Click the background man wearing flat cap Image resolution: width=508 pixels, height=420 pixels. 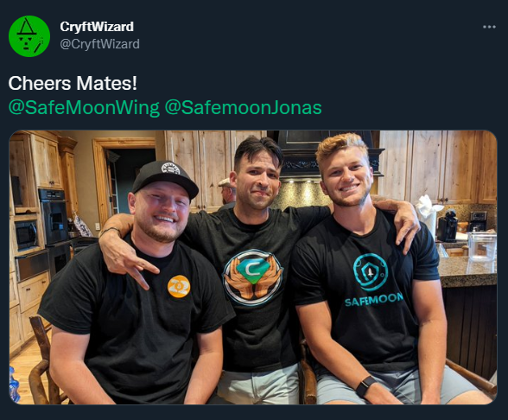point(227,194)
